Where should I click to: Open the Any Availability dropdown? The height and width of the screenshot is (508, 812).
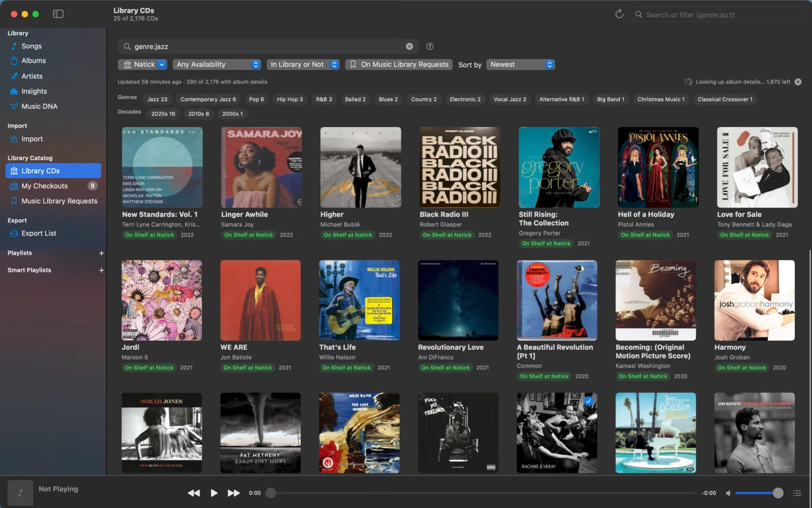tap(217, 65)
